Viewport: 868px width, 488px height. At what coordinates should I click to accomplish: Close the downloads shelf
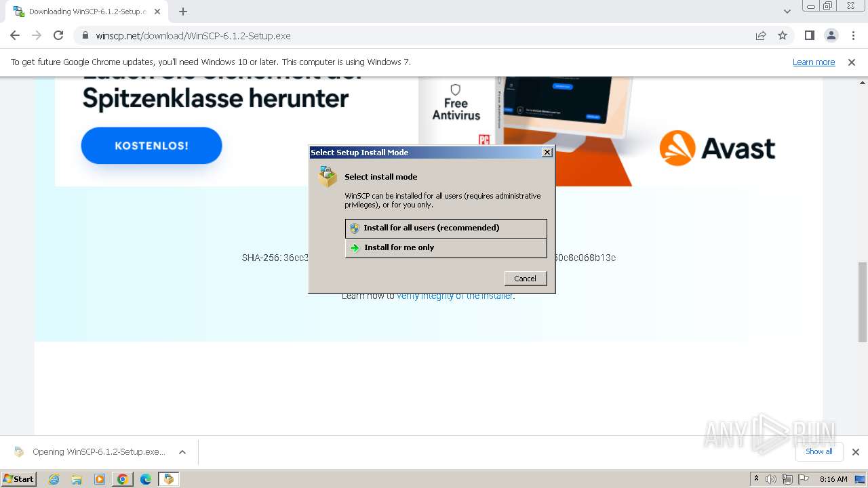point(855,452)
